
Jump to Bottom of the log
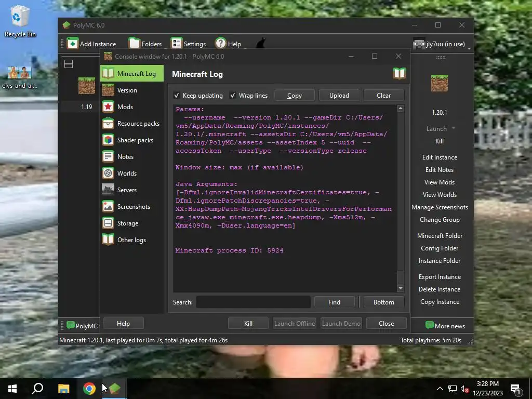[x=384, y=302]
